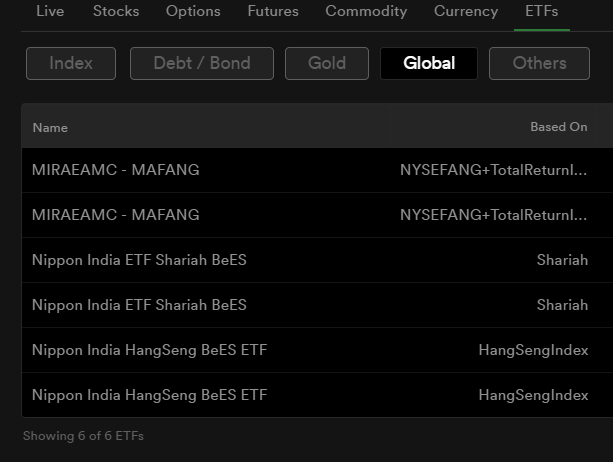The image size is (613, 462).
Task: Open the Commodity tab
Action: point(366,11)
